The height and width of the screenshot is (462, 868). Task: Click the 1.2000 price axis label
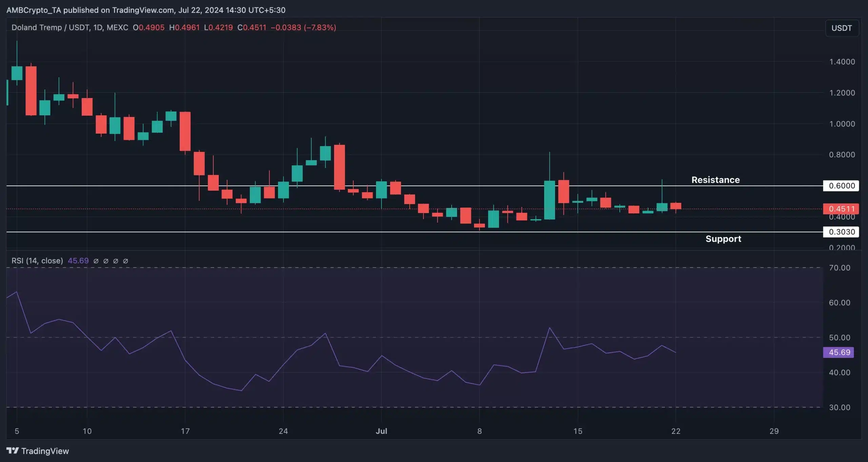(842, 93)
